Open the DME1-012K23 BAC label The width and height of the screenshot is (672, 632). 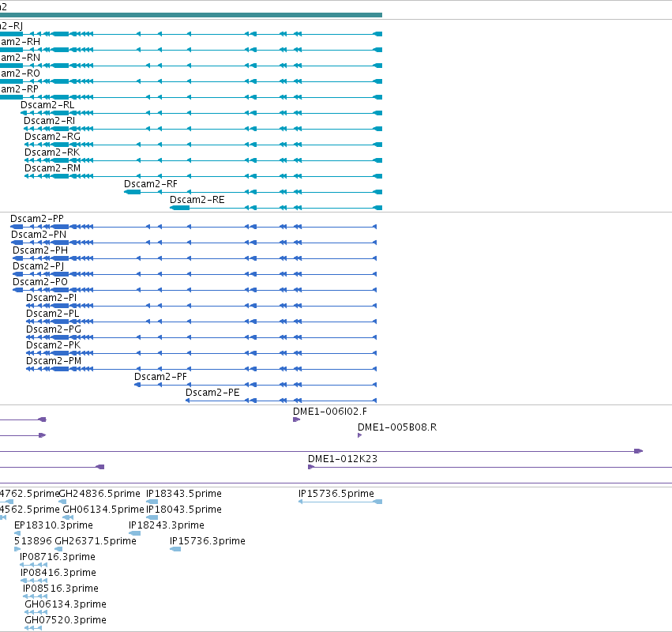343,460
